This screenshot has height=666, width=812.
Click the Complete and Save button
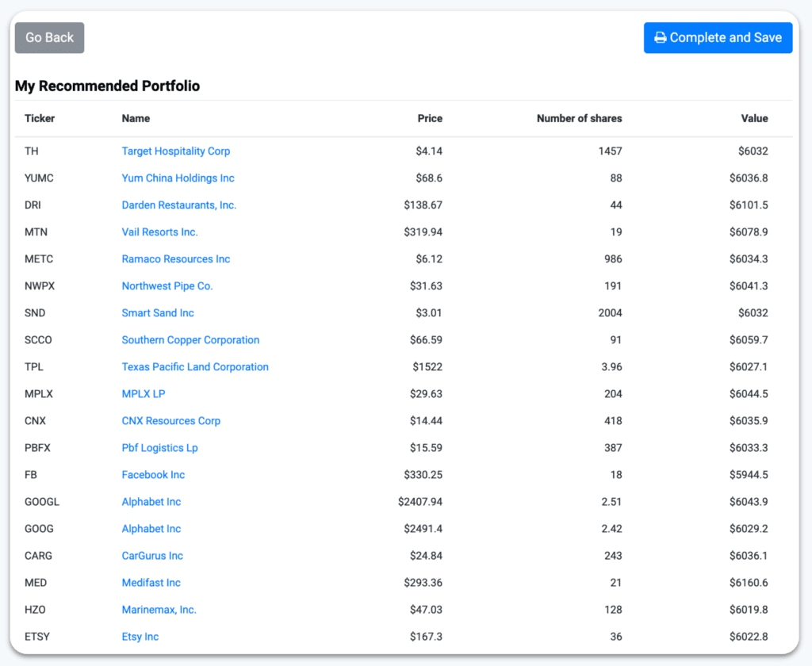click(x=718, y=38)
